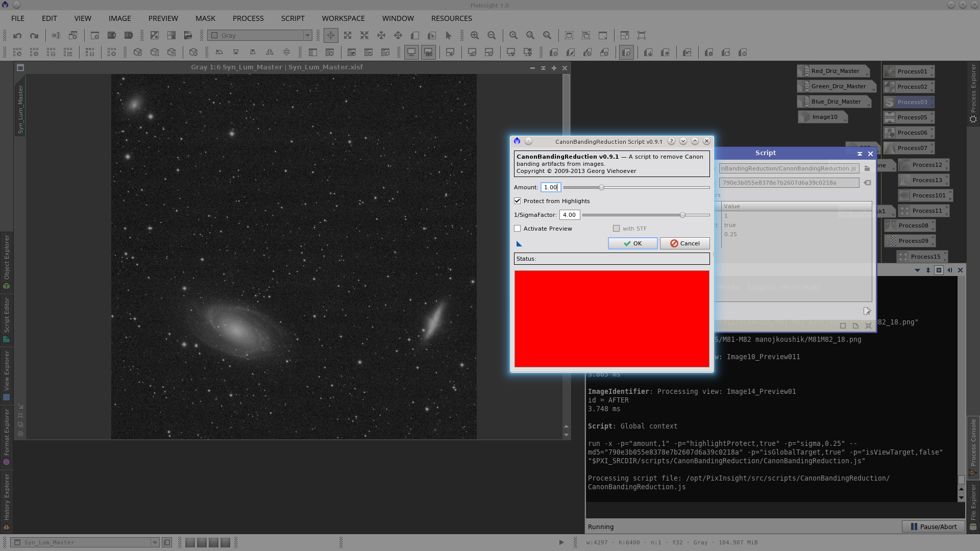Click the Zoom In magnifier icon
Viewport: 980px width, 551px height.
475,35
